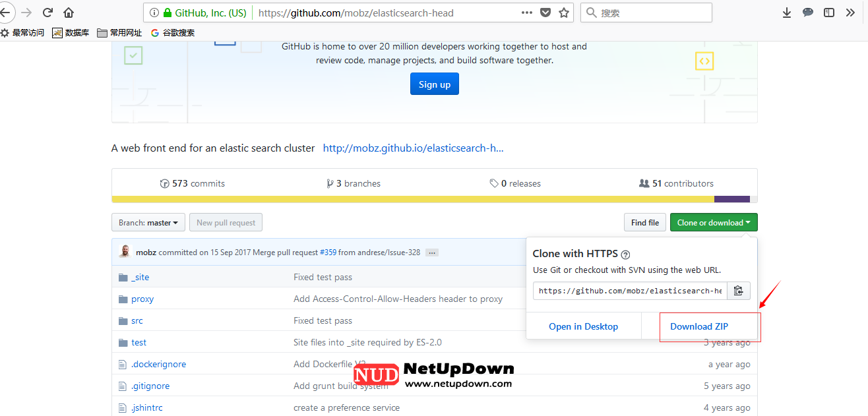The height and width of the screenshot is (416, 868).
Task: Click the GitHub URL in address bar
Action: pyautogui.click(x=356, y=13)
